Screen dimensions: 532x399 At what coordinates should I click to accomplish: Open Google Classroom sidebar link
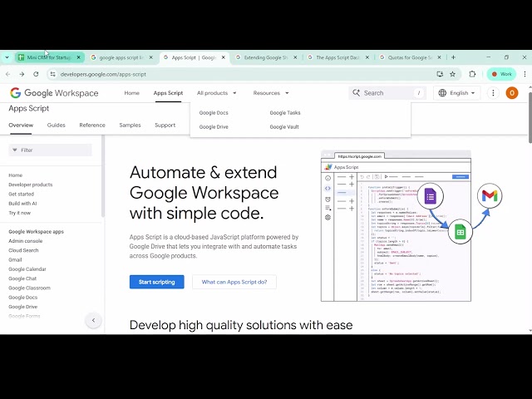[30, 288]
